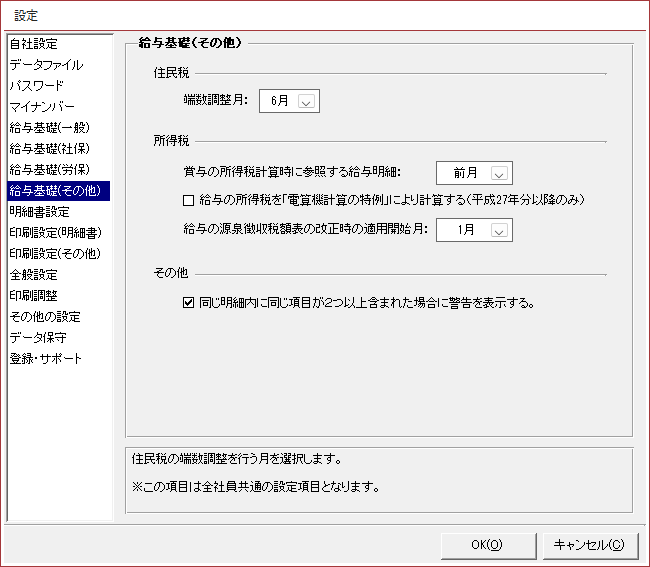Open データファイル settings category
Screen dimensions: 650x567
click(x=46, y=65)
